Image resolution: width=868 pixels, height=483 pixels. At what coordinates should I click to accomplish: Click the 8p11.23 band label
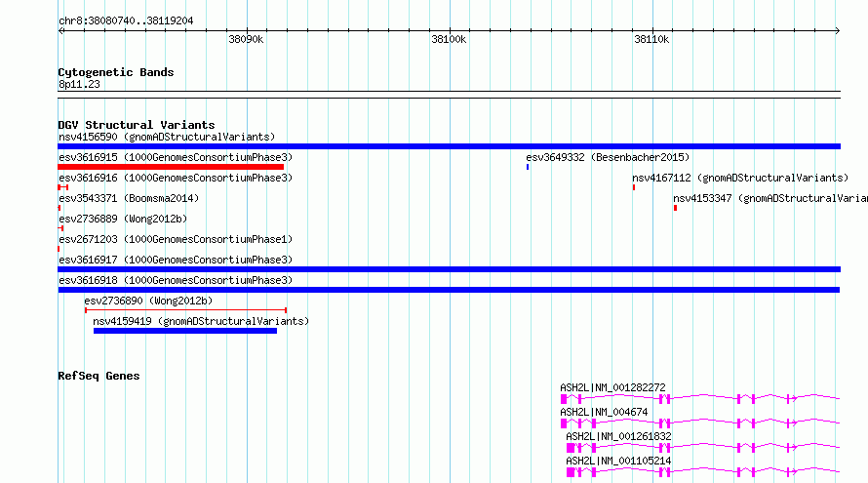pos(79,84)
